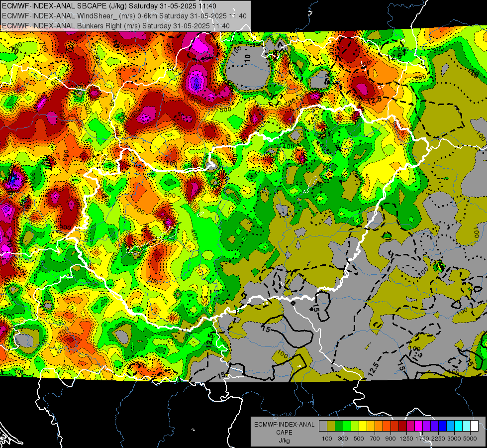Select the brick red swatch after 900
Screen dimensions: 487x448
tap(395, 426)
